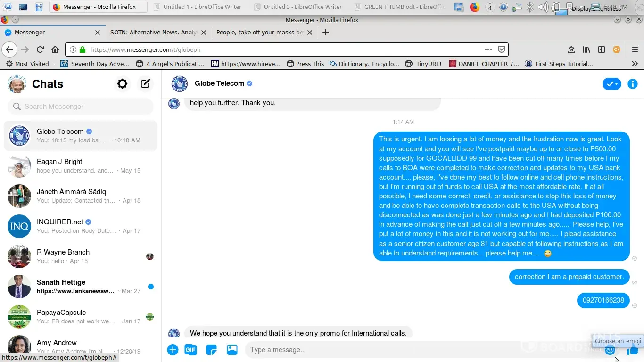
Task: Show bookmarks toolbar overflow chevron
Action: coord(635,64)
